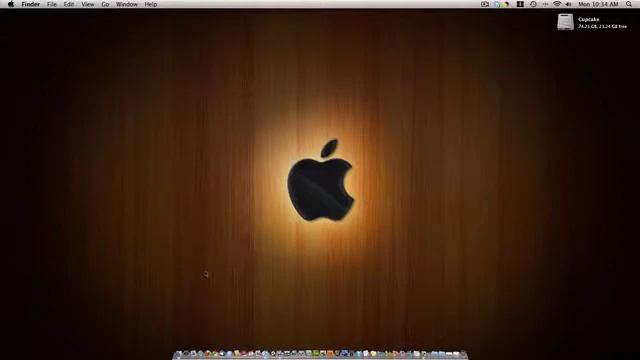Click the Cupcake drive name label

589,19
